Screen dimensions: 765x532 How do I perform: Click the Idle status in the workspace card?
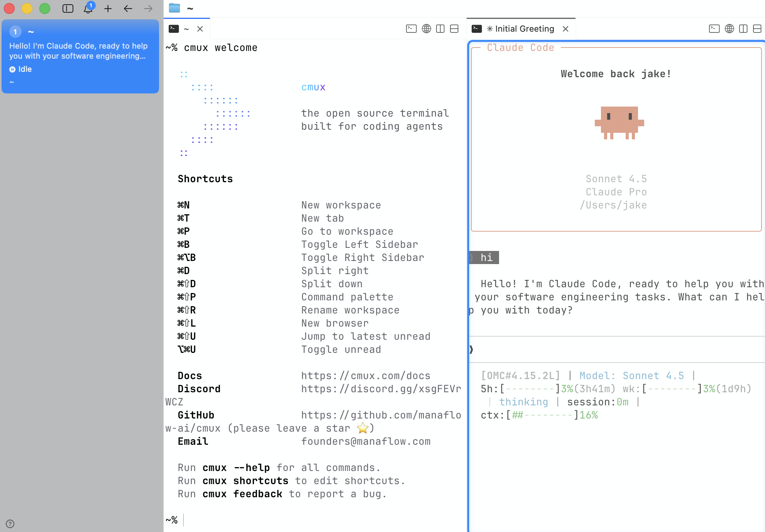[x=21, y=69]
